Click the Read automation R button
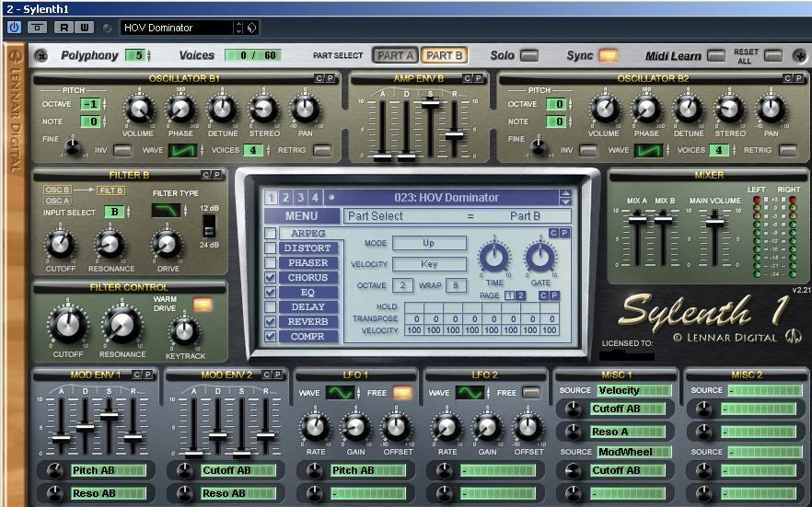Viewport: 812px width, 507px height. (x=64, y=28)
